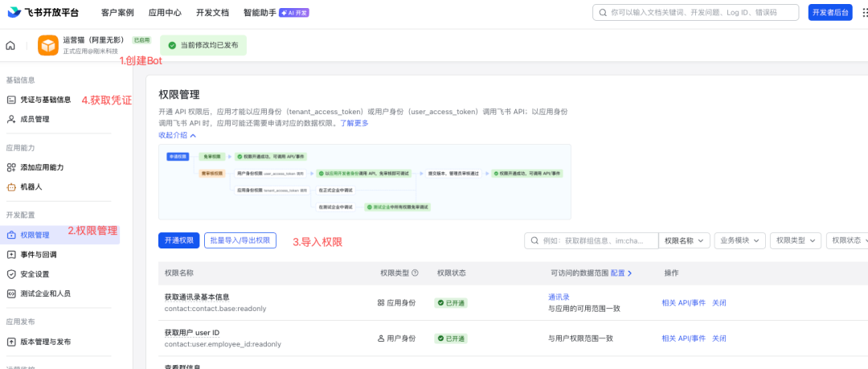Open the 权限类型 dropdown filter
Viewport: 868px width, 369px height.
(x=796, y=240)
